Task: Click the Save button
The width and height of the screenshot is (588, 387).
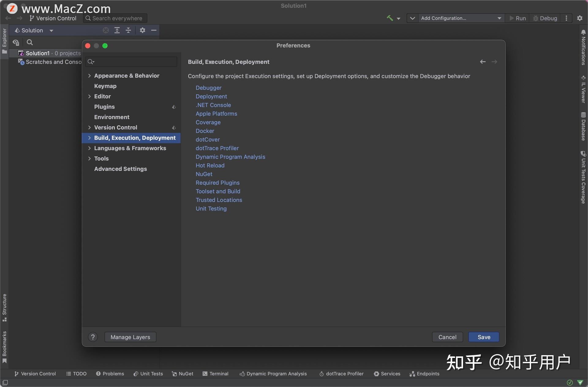Action: tap(483, 337)
